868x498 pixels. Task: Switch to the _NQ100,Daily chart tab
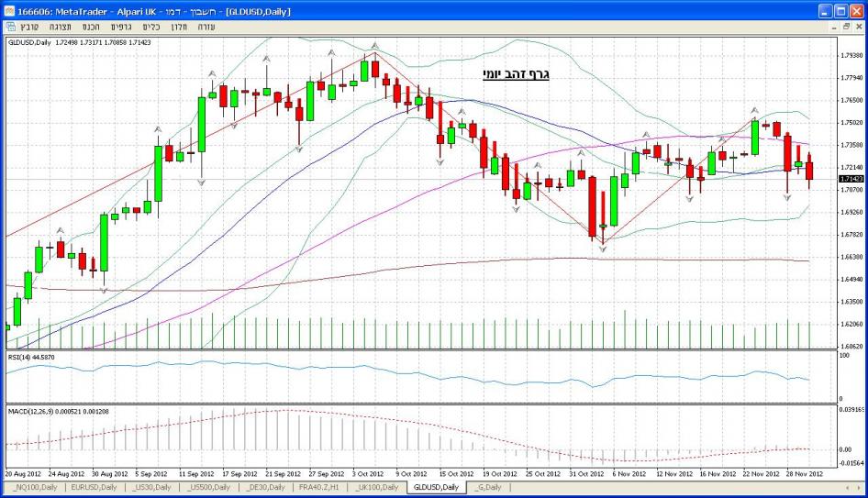[35, 487]
